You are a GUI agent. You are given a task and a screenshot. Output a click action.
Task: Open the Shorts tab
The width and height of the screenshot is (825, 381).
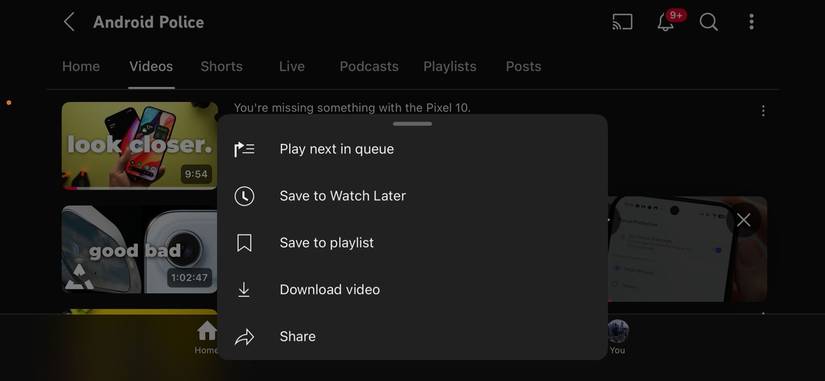point(222,66)
